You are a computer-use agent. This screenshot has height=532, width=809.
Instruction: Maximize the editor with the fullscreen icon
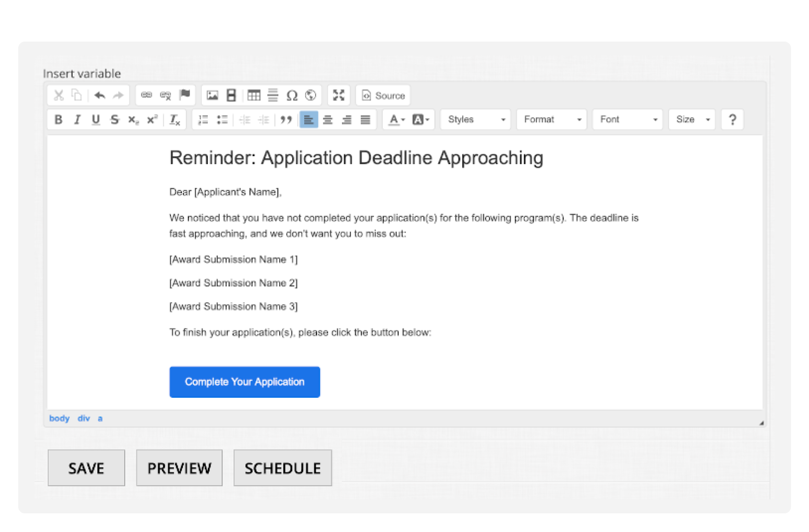339,96
